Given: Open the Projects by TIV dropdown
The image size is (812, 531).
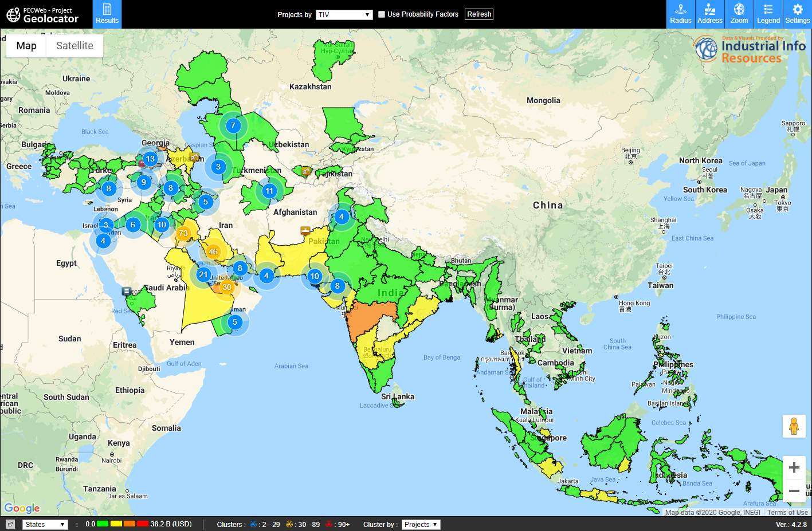Looking at the screenshot, I should (x=344, y=15).
